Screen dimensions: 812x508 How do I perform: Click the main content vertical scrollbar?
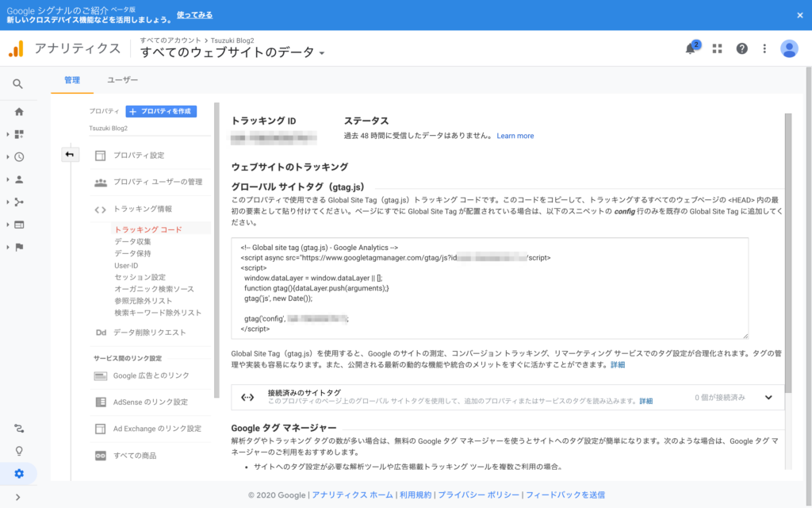[x=788, y=253]
